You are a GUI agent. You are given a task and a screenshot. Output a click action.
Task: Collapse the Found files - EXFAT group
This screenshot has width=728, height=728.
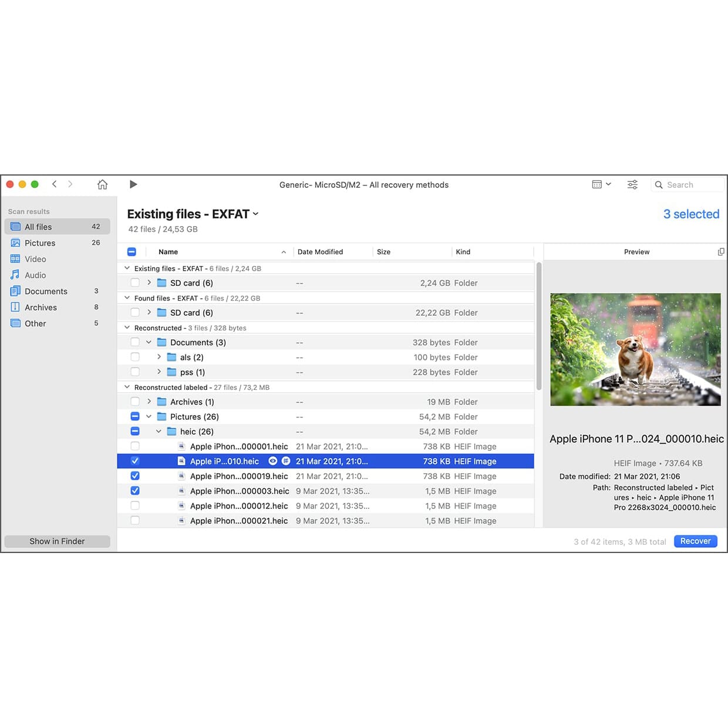pyautogui.click(x=127, y=298)
